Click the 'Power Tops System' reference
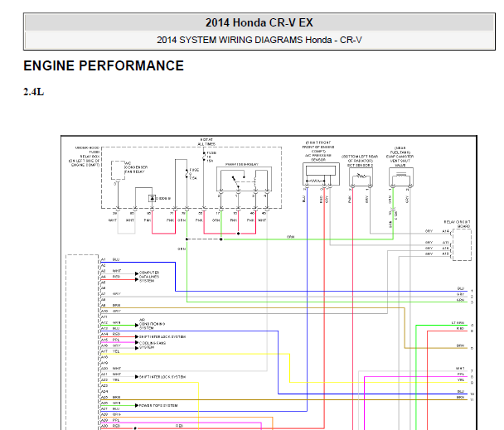 tap(158, 406)
